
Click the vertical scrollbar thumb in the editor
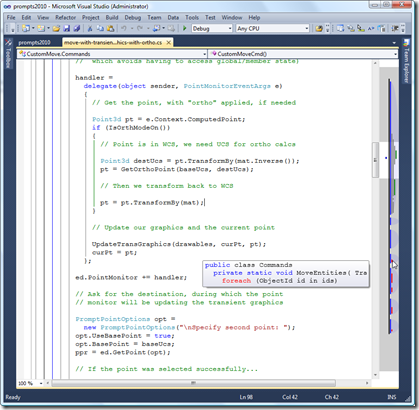tap(375, 160)
